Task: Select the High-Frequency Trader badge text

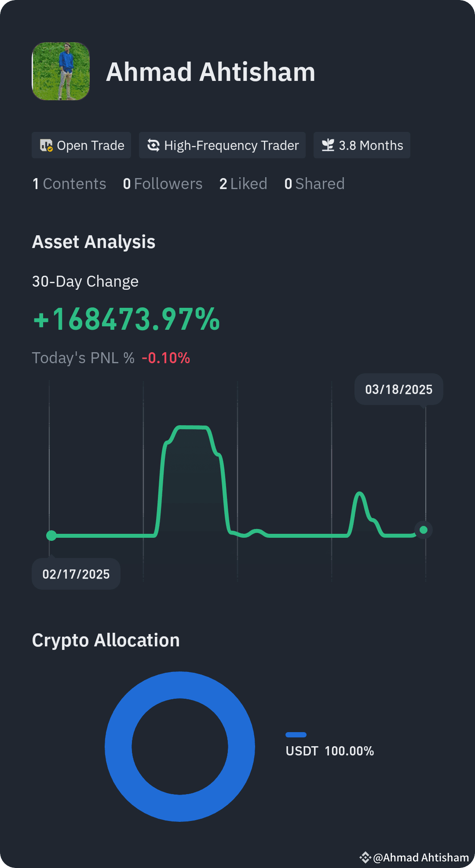Action: (231, 146)
